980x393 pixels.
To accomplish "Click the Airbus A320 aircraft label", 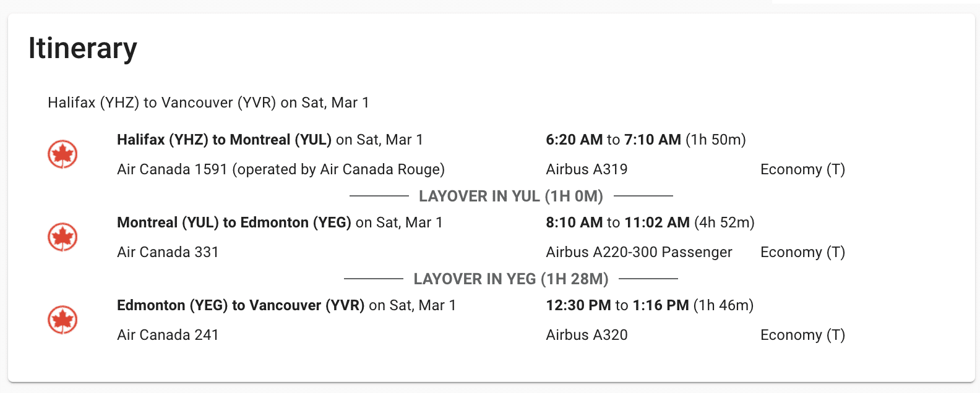I will (587, 335).
